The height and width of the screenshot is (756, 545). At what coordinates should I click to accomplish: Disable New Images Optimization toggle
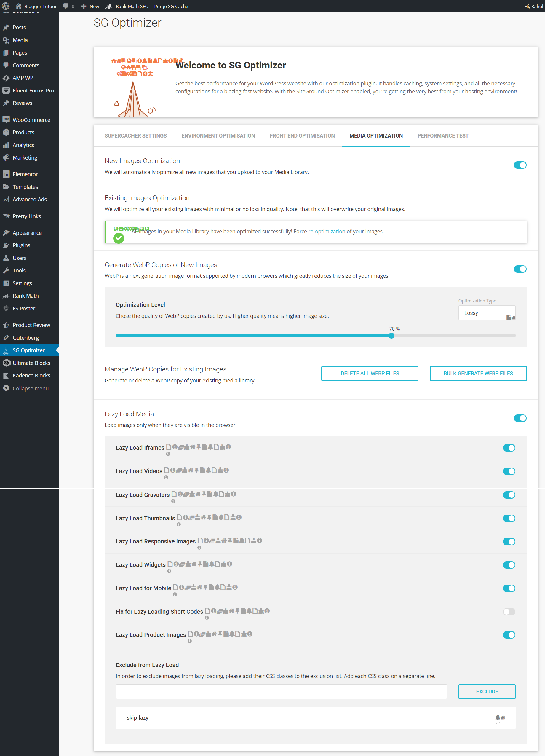tap(520, 165)
